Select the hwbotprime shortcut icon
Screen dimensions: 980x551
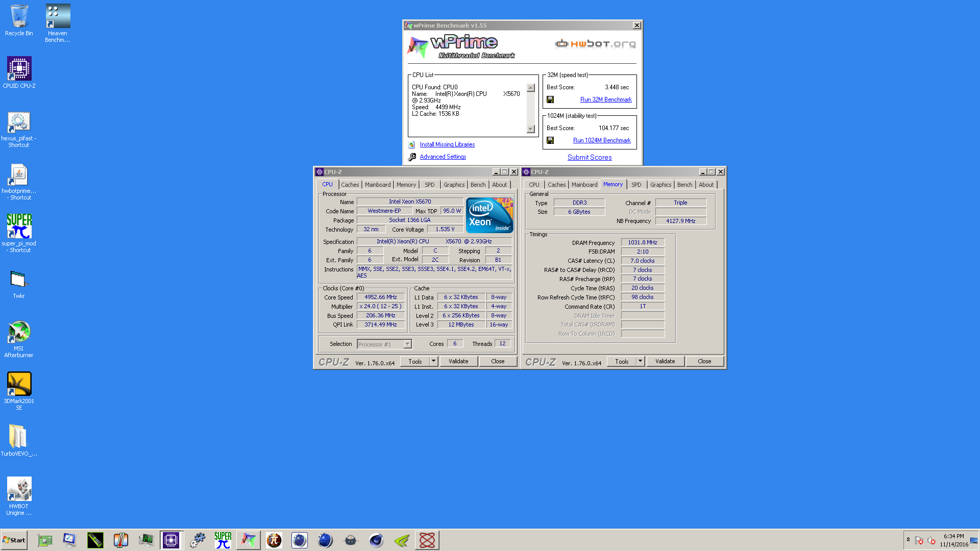[19, 182]
